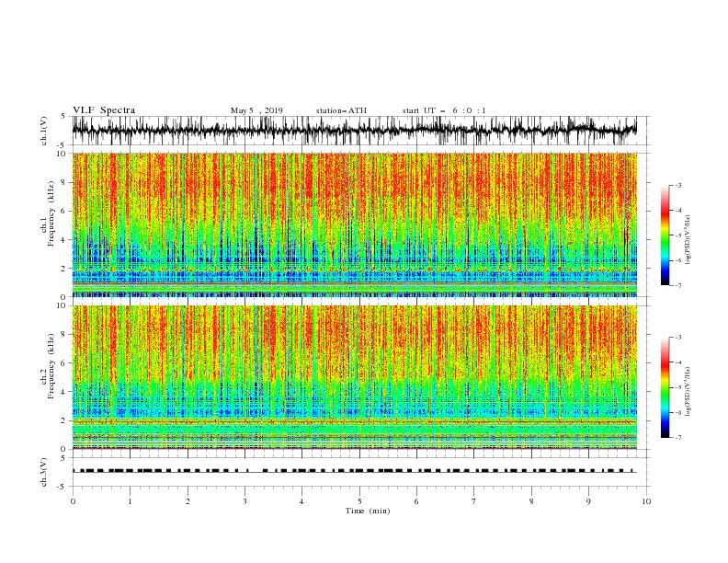728x563 pixels.
Task: Click the "10" tick on Time axis
Action: tap(646, 501)
